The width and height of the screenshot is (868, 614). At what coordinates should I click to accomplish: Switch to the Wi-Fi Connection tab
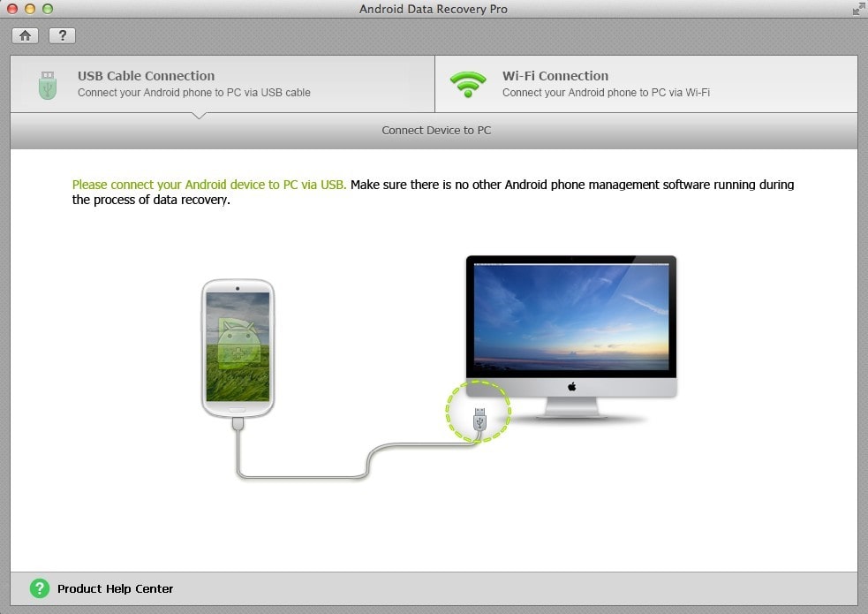tap(646, 84)
